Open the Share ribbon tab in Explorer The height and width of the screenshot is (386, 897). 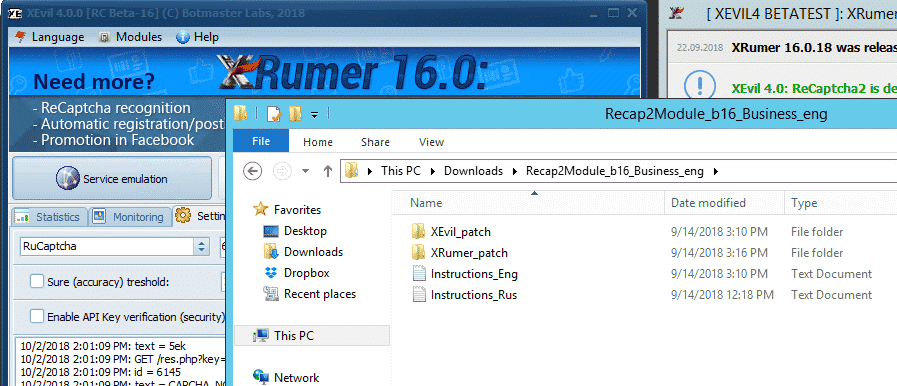point(375,142)
